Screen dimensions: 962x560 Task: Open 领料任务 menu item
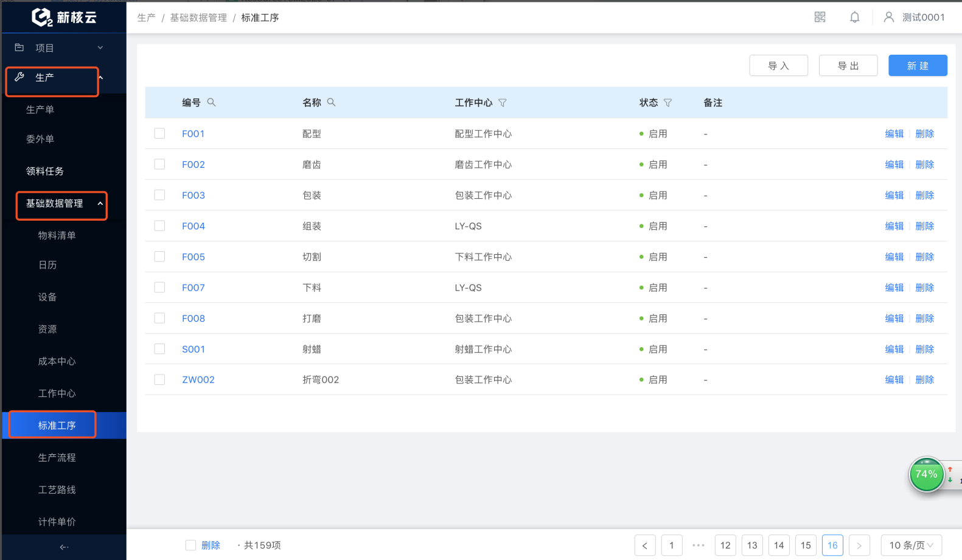tap(45, 171)
